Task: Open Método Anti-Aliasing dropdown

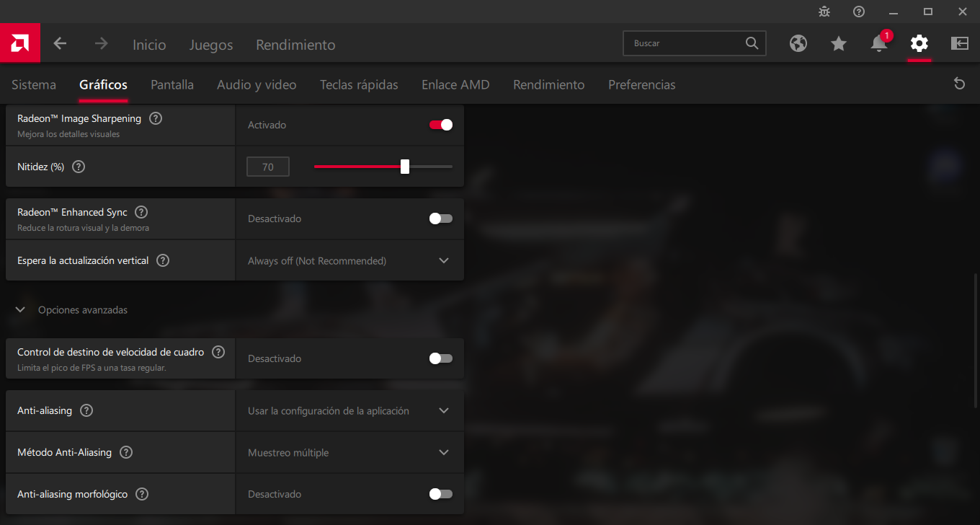Action: 349,452
